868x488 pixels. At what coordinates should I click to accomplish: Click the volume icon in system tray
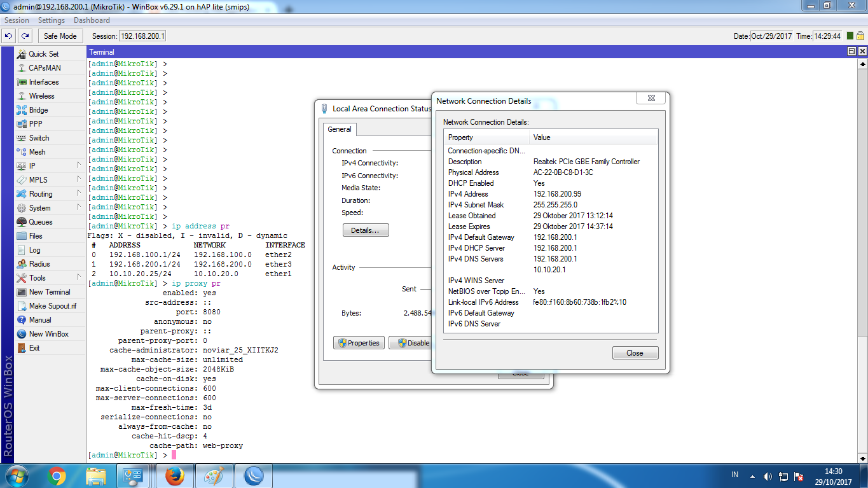click(x=768, y=476)
